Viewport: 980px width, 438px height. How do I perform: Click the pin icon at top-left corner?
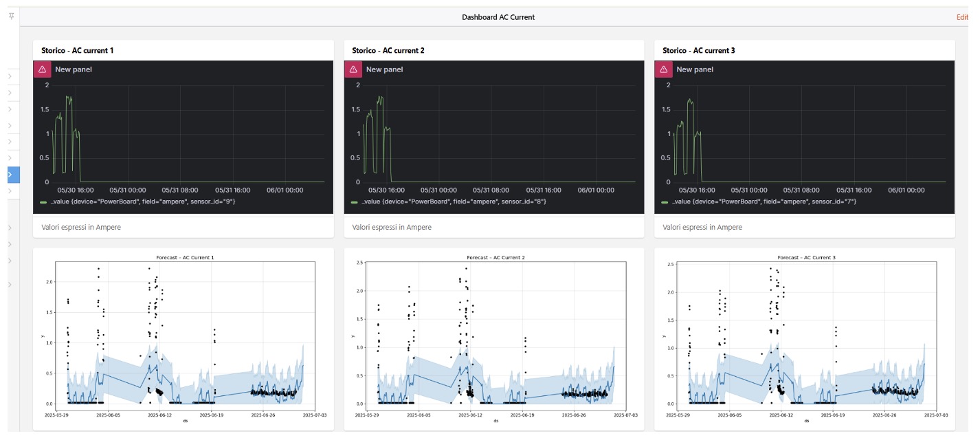[x=11, y=15]
